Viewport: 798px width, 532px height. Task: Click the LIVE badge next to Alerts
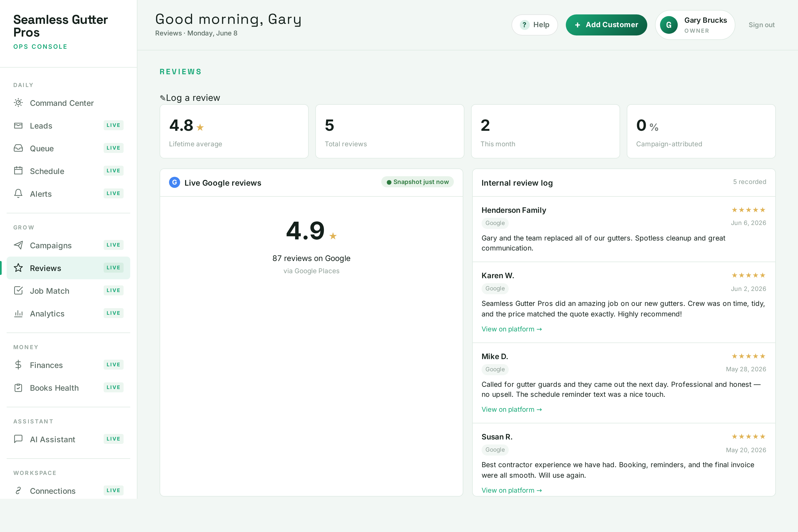[x=113, y=193]
